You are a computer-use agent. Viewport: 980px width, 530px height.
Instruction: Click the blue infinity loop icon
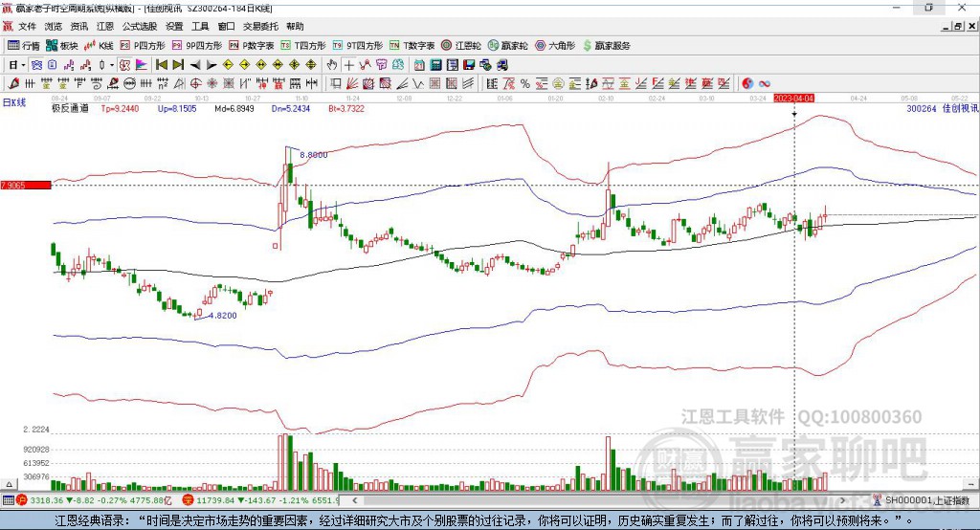pyautogui.click(x=765, y=83)
